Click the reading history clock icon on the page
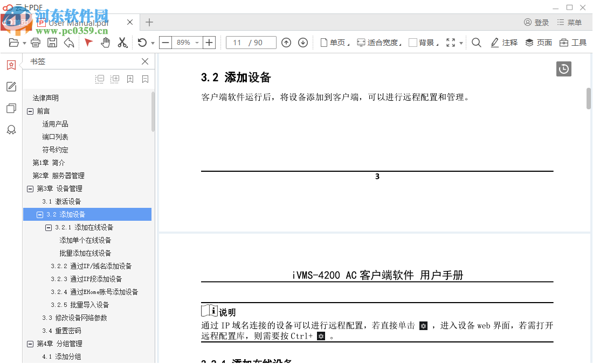 (563, 69)
